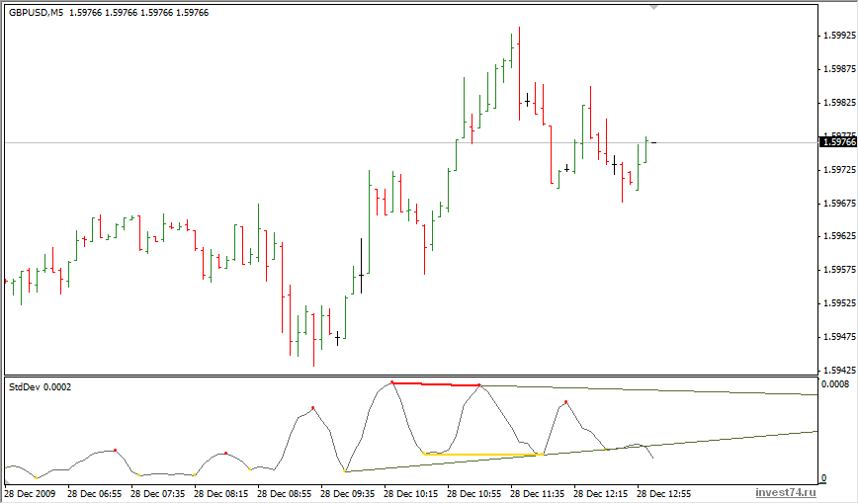859x504 pixels.
Task: Select the lower rising green trendline
Action: [692, 441]
